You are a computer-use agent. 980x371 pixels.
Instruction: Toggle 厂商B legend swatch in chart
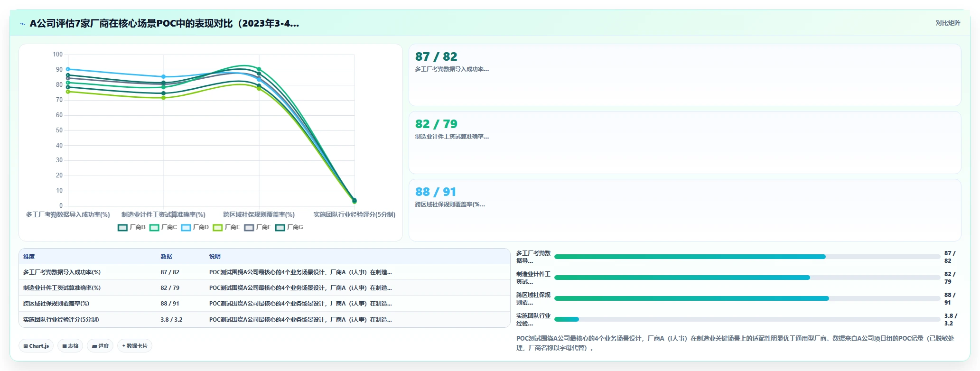click(x=122, y=228)
